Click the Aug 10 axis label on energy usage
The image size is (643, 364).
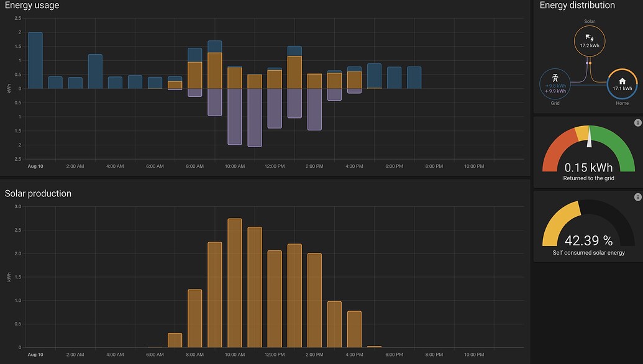pyautogui.click(x=35, y=166)
